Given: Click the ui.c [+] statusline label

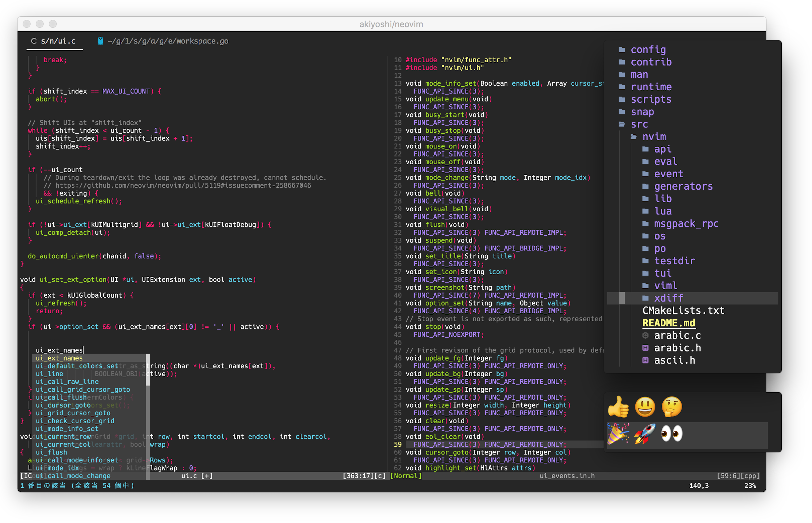Looking at the screenshot, I should point(197,476).
